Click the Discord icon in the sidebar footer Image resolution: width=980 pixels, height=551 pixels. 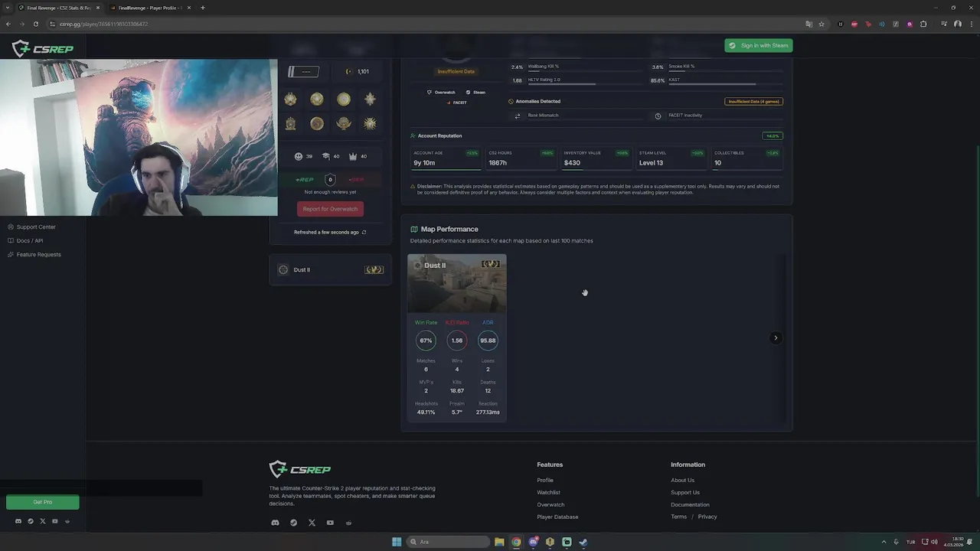[18, 521]
